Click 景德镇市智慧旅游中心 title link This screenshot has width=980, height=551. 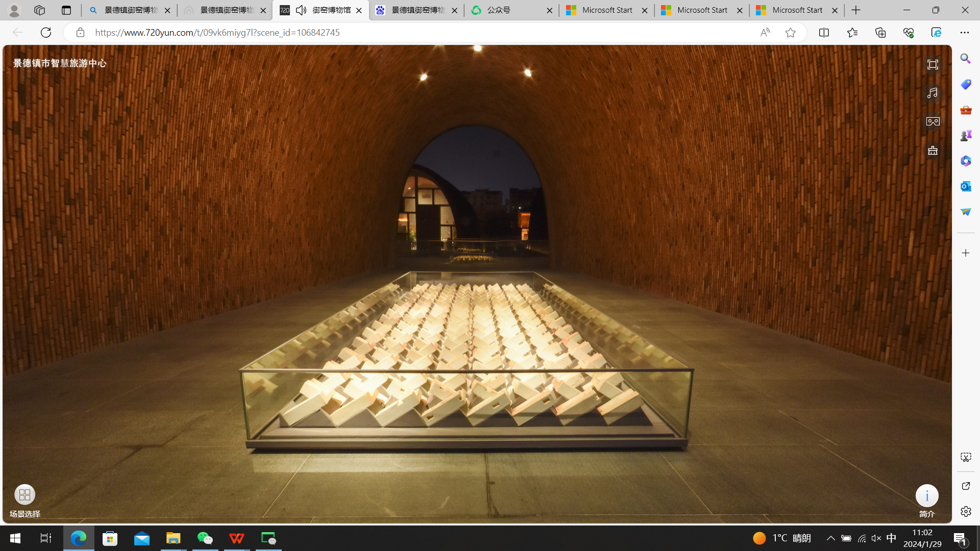pyautogui.click(x=60, y=63)
